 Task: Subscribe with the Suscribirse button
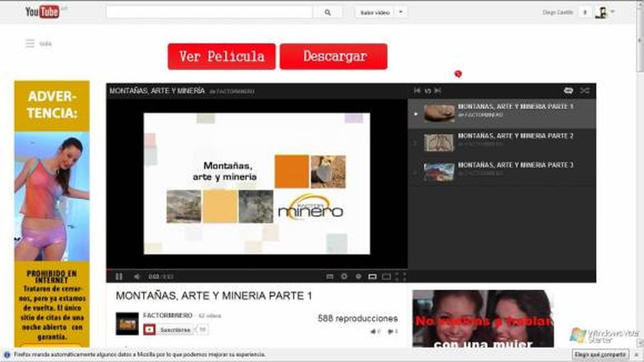[168, 330]
